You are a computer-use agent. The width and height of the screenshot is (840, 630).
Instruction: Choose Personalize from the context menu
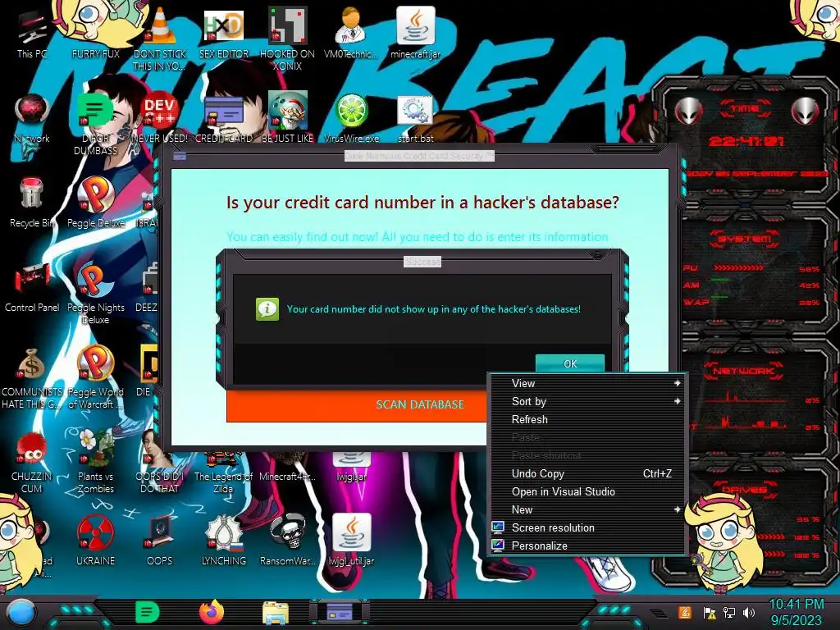point(588,546)
